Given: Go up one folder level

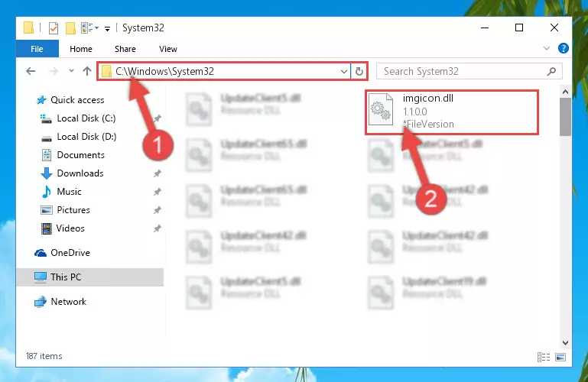Looking at the screenshot, I should pos(87,71).
